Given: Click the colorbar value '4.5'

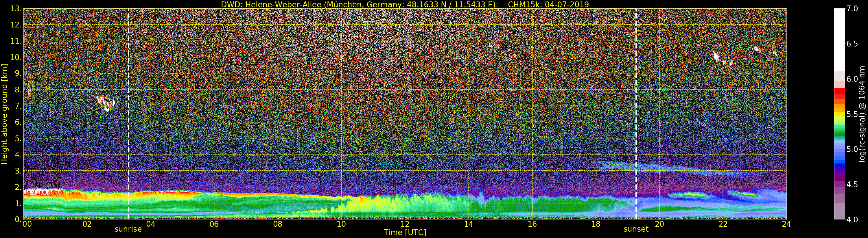Looking at the screenshot, I should 852,185.
